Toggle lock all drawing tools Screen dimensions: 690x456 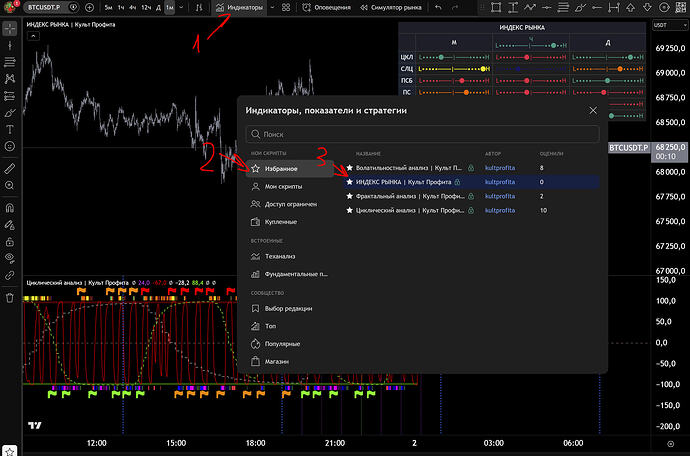point(10,242)
